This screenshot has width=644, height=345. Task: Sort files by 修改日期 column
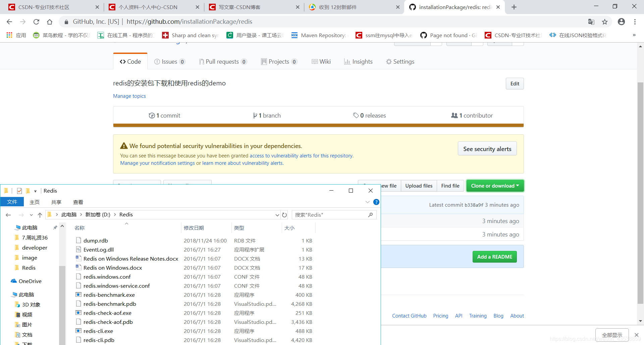[x=206, y=228]
